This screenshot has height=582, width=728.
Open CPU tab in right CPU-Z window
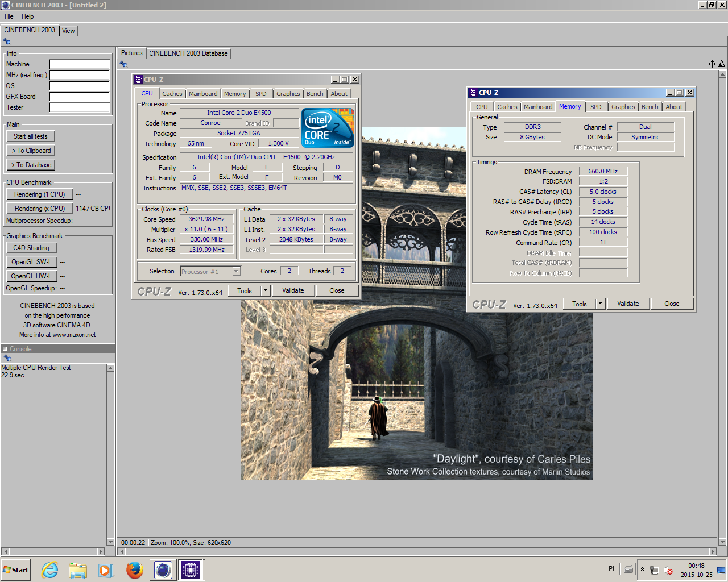(x=482, y=107)
